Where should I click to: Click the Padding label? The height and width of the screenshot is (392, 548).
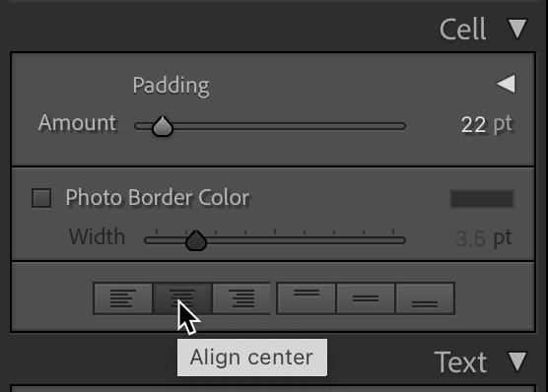click(171, 86)
